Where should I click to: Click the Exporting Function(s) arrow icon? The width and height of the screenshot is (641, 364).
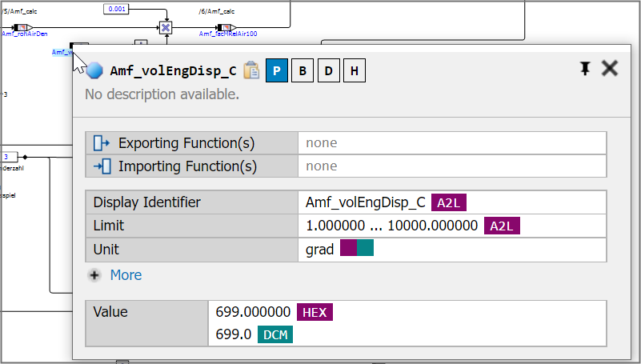click(x=102, y=143)
